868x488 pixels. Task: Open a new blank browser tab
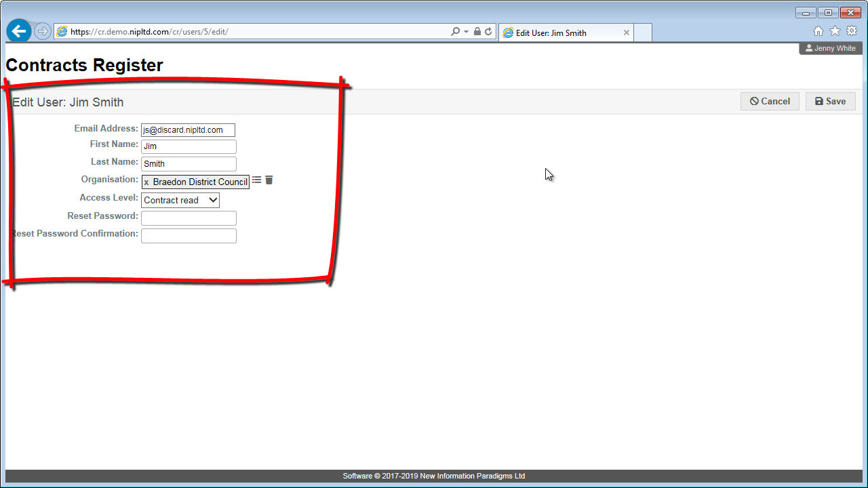click(x=643, y=33)
